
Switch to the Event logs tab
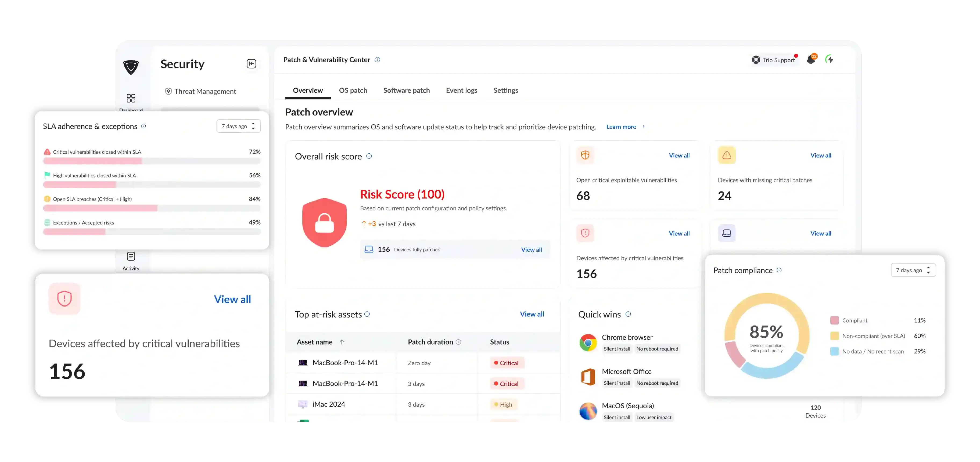461,91
